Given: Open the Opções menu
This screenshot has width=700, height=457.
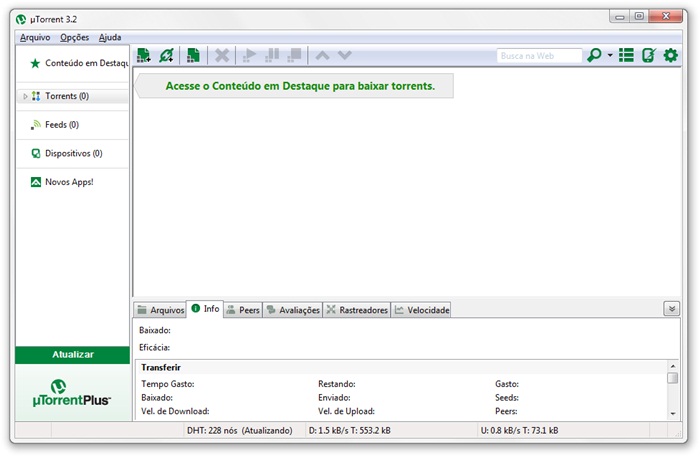Looking at the screenshot, I should [75, 37].
